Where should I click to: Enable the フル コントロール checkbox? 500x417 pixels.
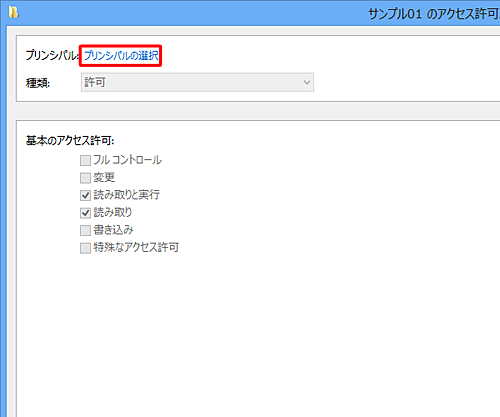coord(85,160)
